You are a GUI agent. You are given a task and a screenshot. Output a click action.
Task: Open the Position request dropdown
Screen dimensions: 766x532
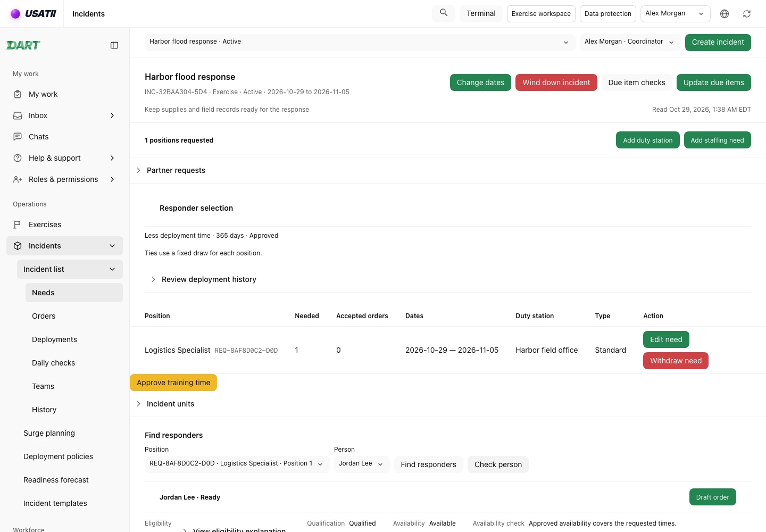coord(237,464)
